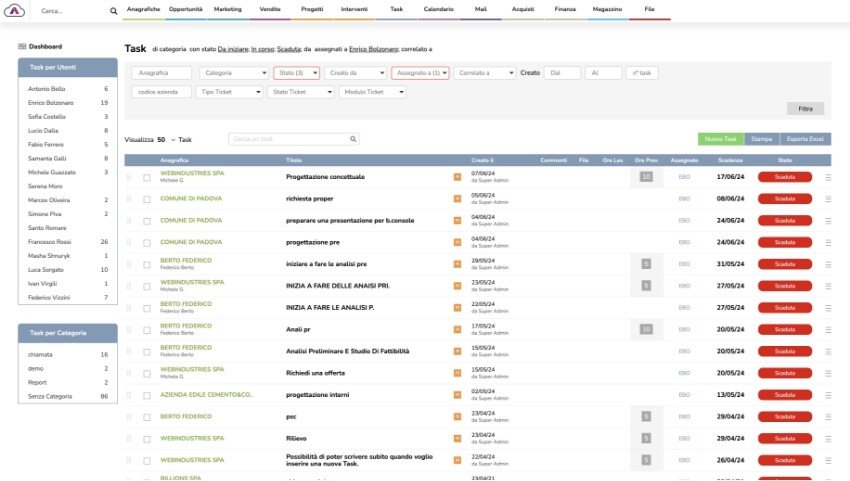Check the box for progettazione interni task
Screen dimensions: 850x481
coord(147,395)
